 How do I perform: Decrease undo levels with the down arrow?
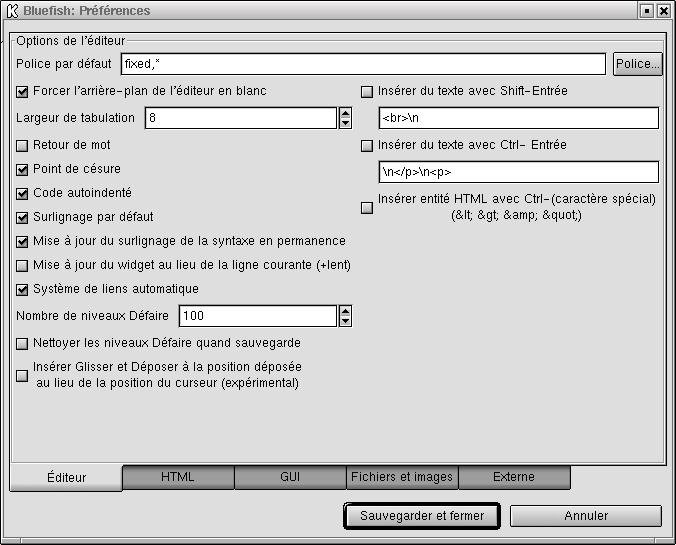pyautogui.click(x=345, y=321)
